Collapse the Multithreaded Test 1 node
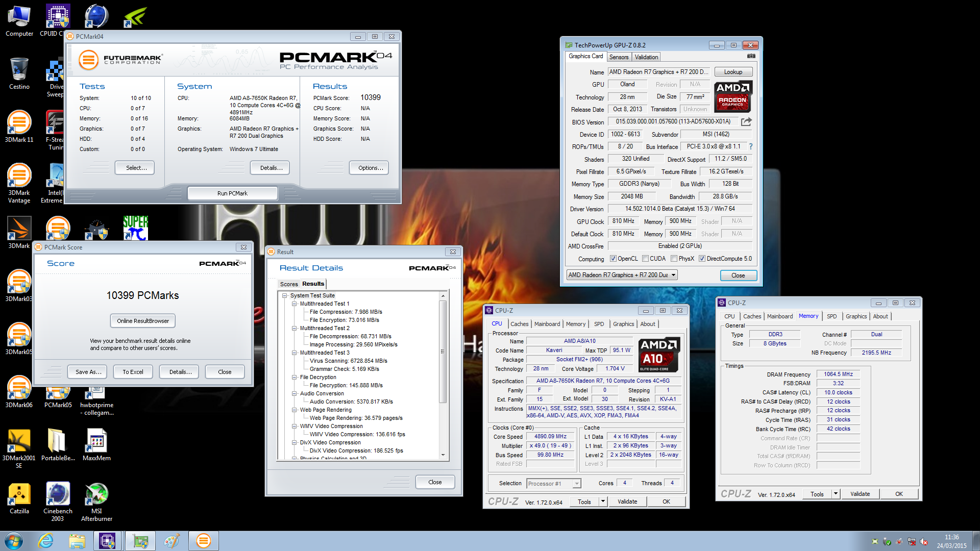 coord(295,304)
